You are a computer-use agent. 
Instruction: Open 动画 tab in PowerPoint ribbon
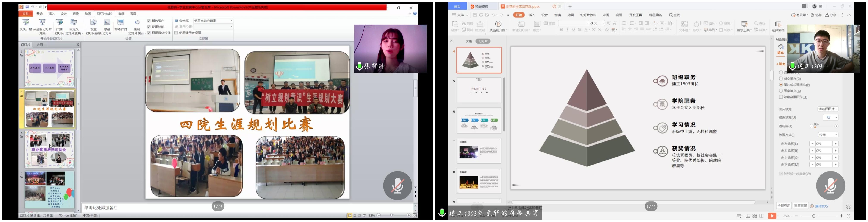(x=88, y=14)
